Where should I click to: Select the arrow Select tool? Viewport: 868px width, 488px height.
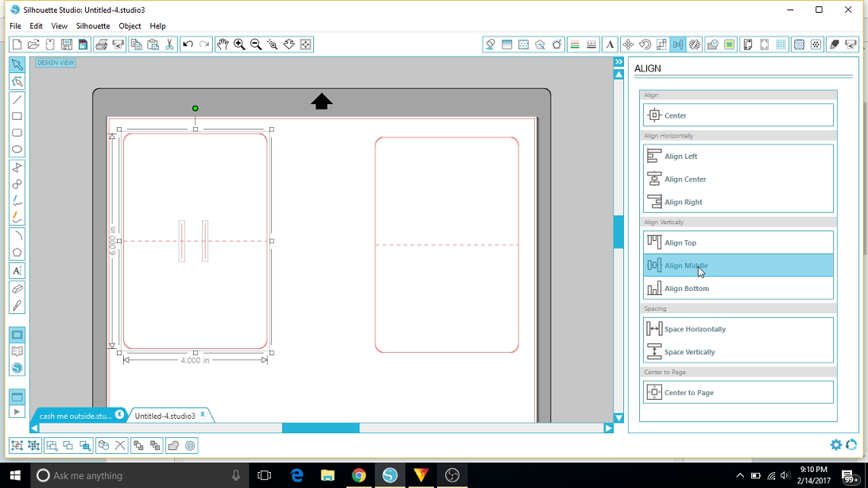[17, 64]
